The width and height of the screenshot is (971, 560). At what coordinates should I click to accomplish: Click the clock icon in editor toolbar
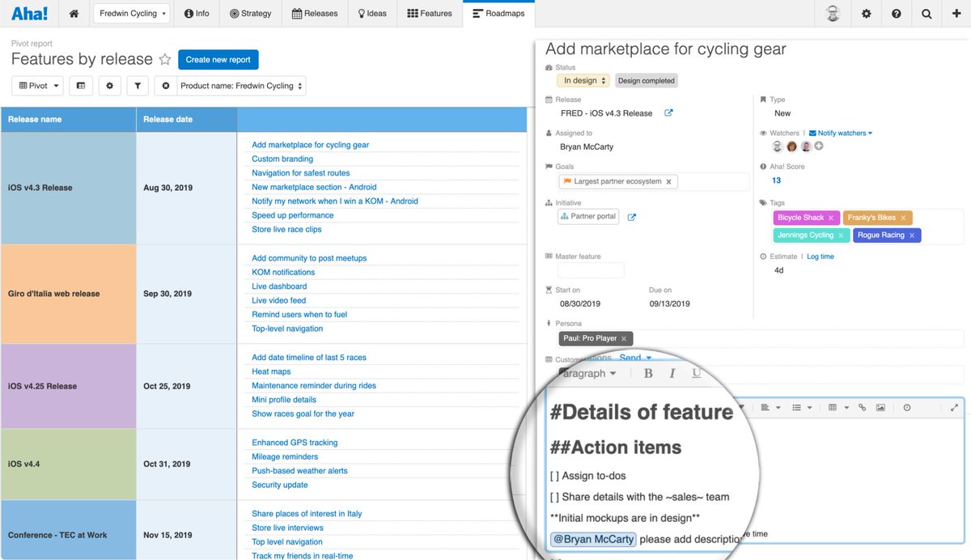(x=907, y=408)
